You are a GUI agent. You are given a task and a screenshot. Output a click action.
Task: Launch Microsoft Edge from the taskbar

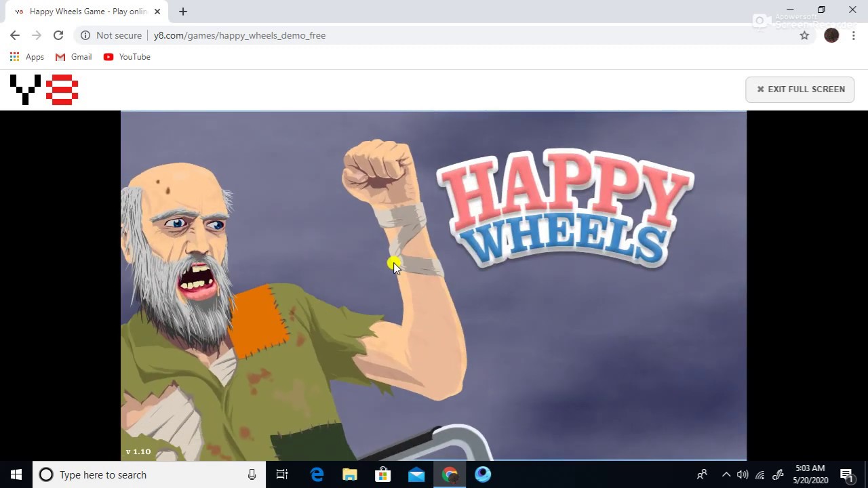(x=317, y=474)
